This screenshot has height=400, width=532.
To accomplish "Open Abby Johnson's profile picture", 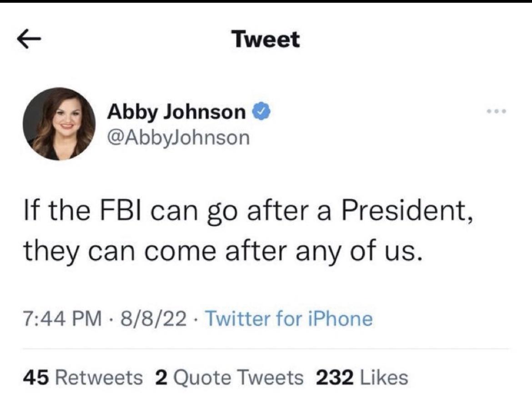I will [x=61, y=124].
